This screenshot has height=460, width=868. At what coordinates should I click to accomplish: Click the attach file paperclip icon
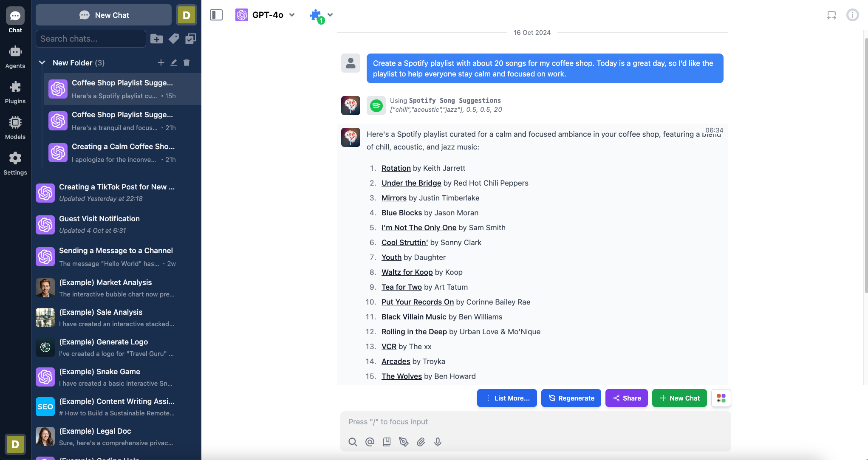pyautogui.click(x=421, y=442)
